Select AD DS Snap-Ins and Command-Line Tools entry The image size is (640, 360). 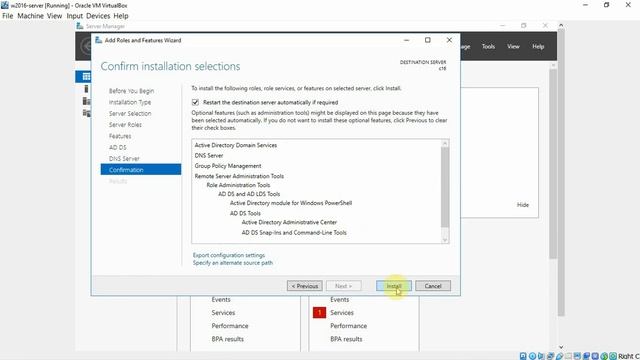294,233
